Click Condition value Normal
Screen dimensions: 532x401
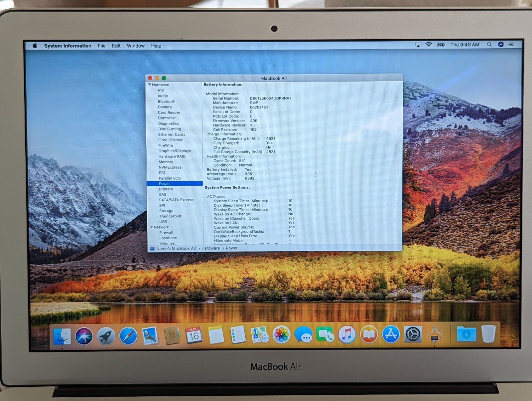245,165
